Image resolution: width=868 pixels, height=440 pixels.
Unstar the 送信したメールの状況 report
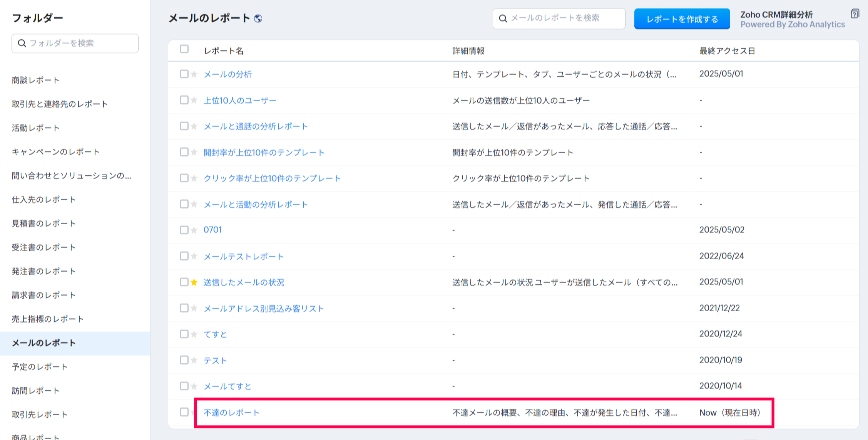[x=194, y=282]
